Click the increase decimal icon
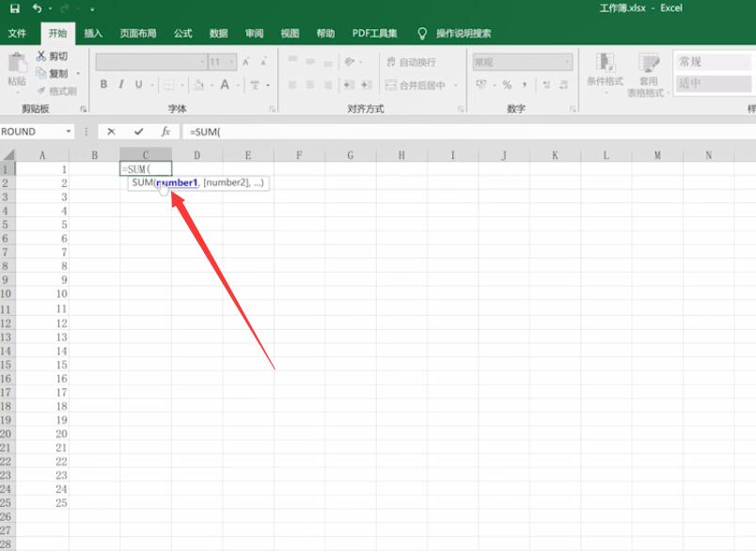756x551 pixels. tap(546, 85)
